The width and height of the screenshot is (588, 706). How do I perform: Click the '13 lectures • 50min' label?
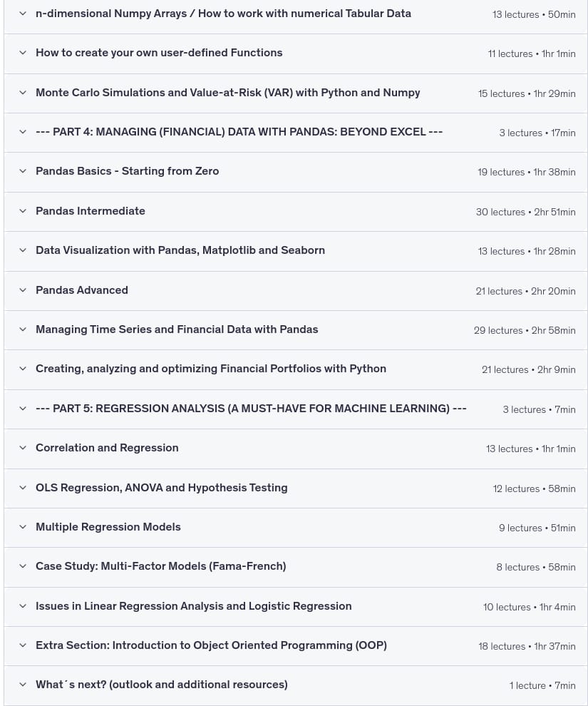[534, 14]
